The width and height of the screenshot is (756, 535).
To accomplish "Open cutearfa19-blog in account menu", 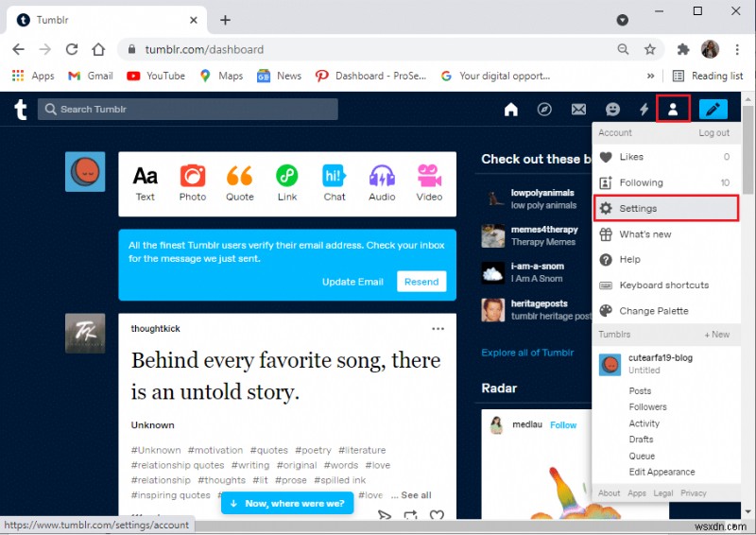I will tap(666, 364).
